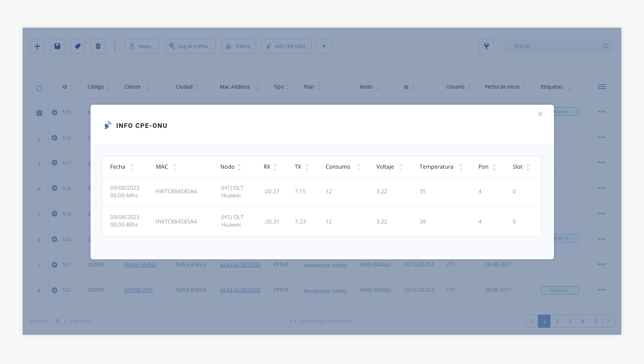This screenshot has width=644, height=364.
Task: Click the search magnifier icon
Action: point(605,46)
